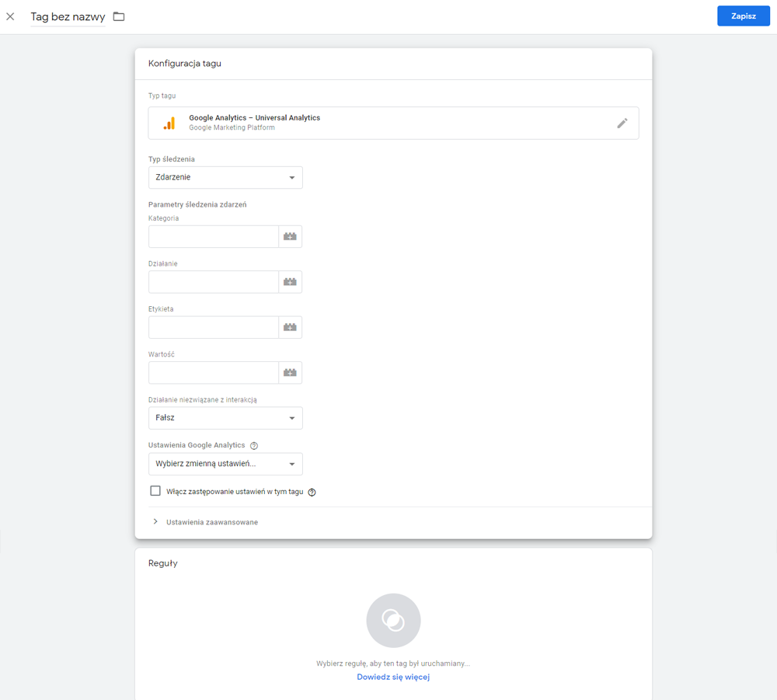This screenshot has height=700, width=777.
Task: Focus the Kategoria input field
Action: click(214, 237)
